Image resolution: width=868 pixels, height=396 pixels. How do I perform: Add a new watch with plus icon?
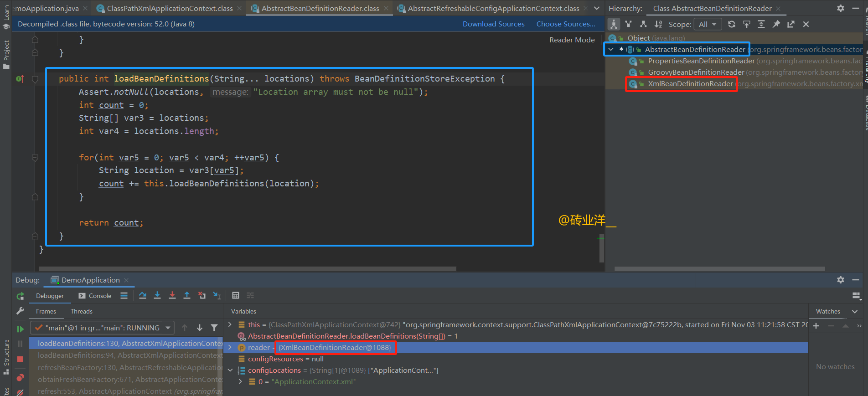click(816, 326)
